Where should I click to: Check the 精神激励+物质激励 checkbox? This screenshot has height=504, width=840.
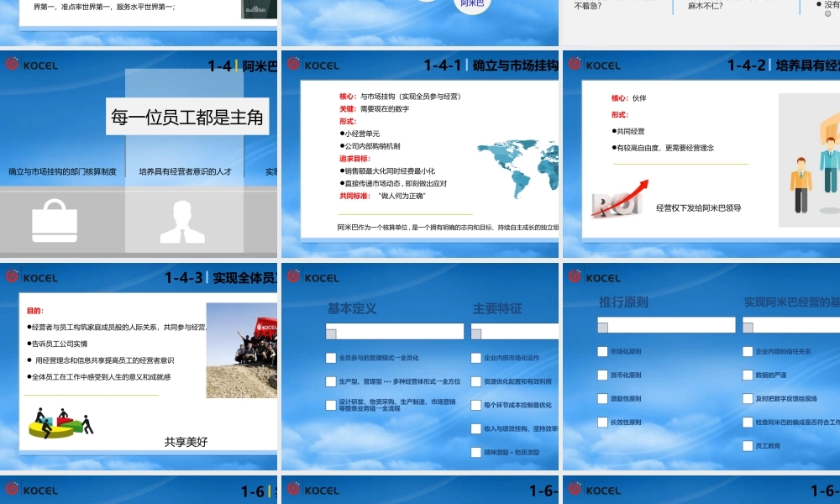[x=475, y=452]
